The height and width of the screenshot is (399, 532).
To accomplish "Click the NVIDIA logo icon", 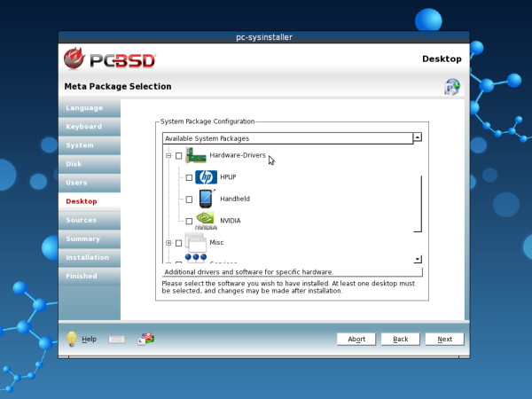I will click(x=206, y=220).
